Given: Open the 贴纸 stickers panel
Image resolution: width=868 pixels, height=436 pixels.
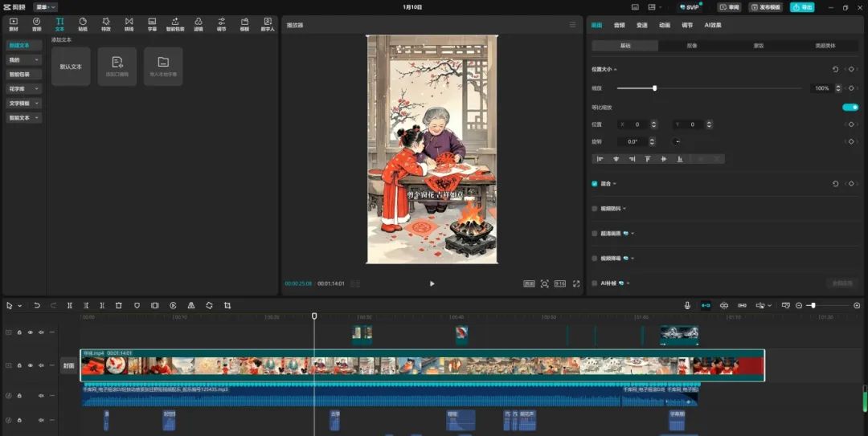Looking at the screenshot, I should click(x=83, y=24).
